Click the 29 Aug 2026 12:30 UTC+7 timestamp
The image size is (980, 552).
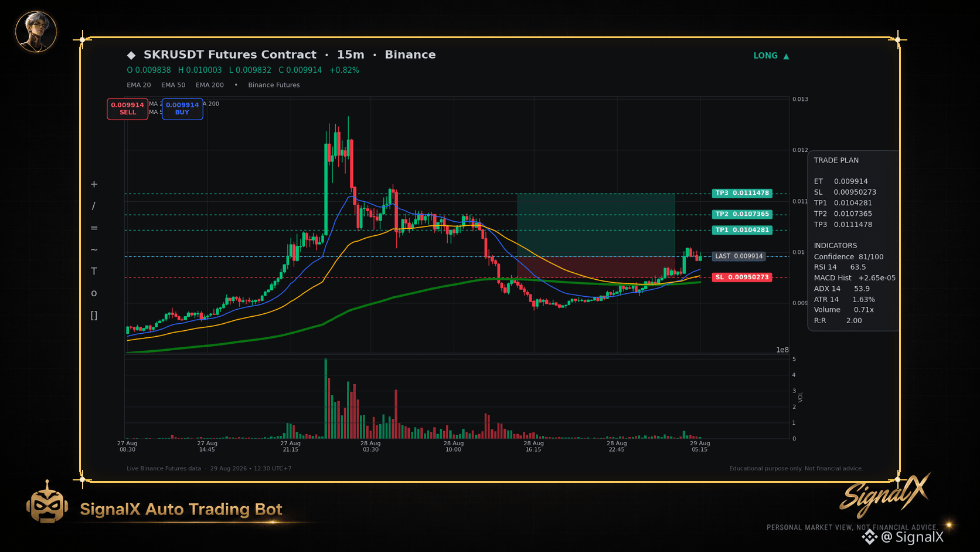(251, 469)
